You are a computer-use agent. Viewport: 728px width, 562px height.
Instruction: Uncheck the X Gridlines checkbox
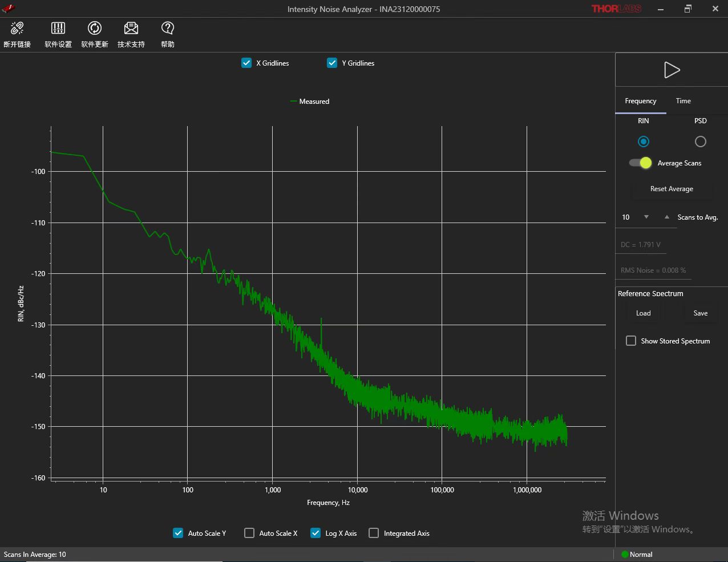pyautogui.click(x=246, y=63)
